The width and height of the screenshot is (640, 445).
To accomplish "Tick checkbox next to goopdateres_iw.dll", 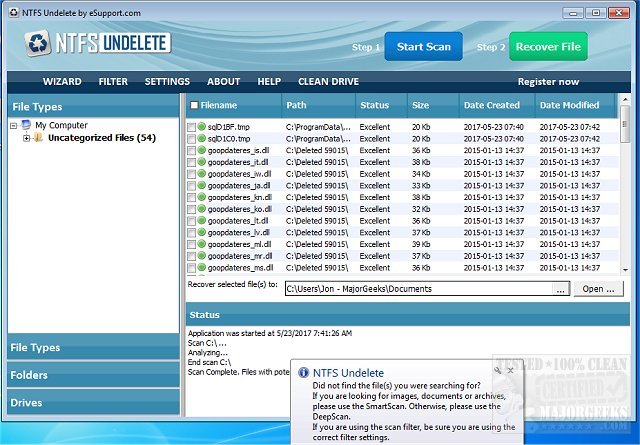I will tap(191, 174).
